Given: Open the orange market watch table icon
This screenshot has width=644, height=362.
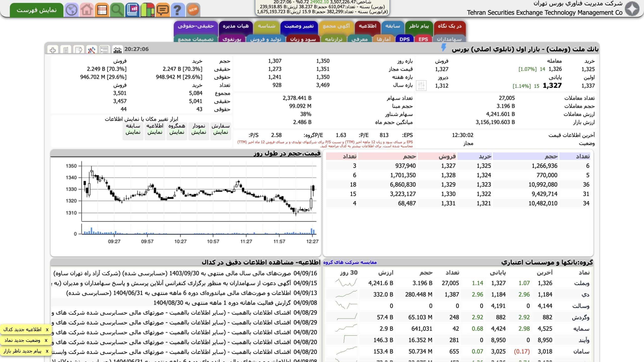Looking at the screenshot, I should tap(102, 10).
